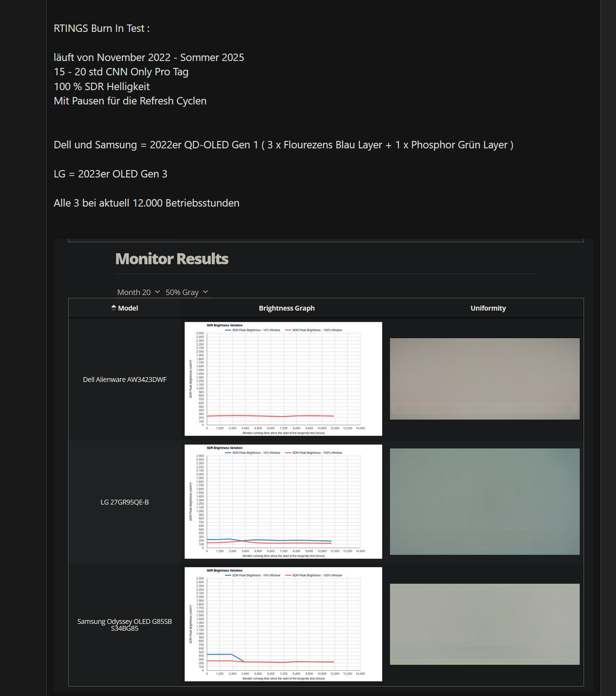Expand the chevron next to Month 20
The height and width of the screenshot is (696, 616).
click(x=158, y=292)
